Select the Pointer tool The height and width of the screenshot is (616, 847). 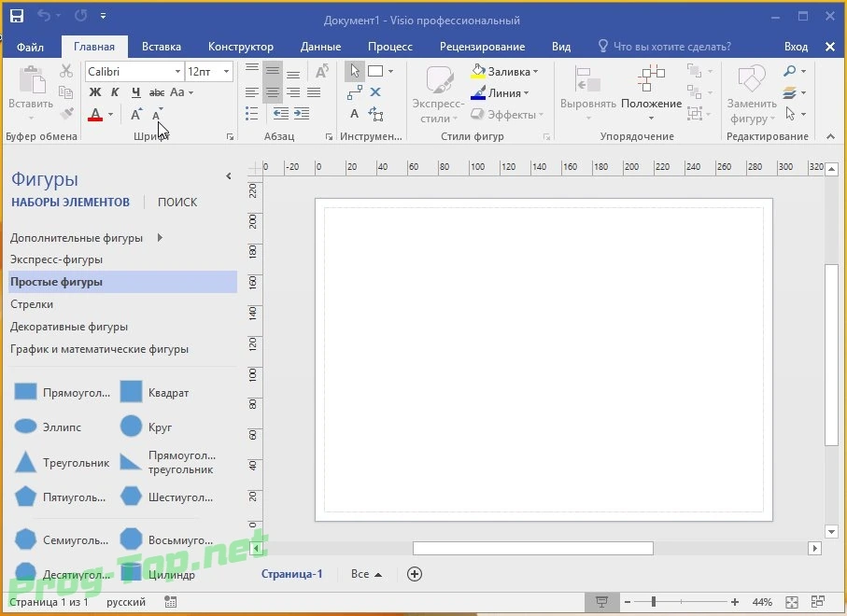point(354,71)
